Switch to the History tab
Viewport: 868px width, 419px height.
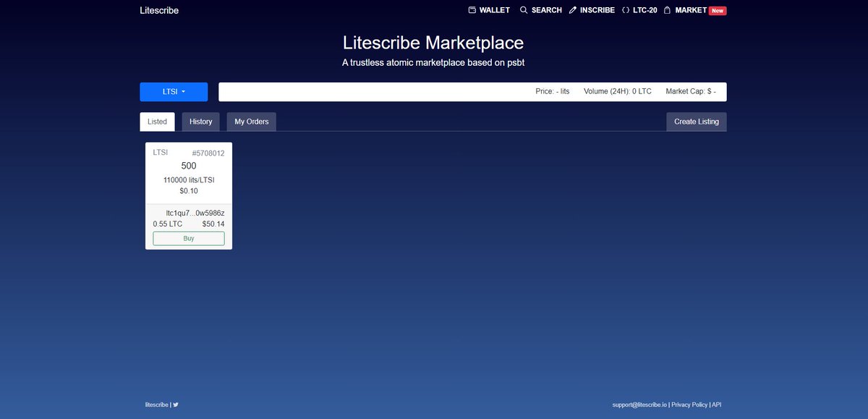pos(200,121)
